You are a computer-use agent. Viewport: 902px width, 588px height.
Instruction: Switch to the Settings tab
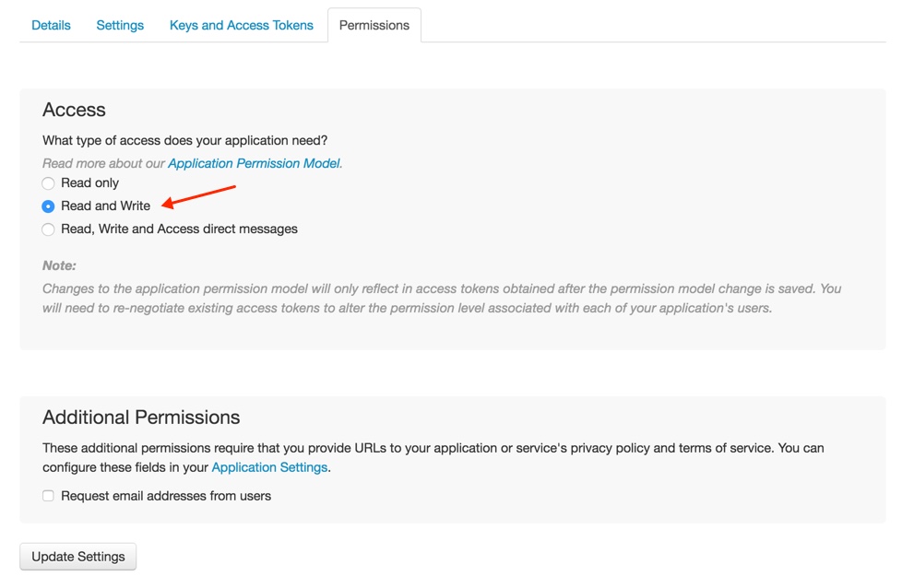click(x=120, y=25)
